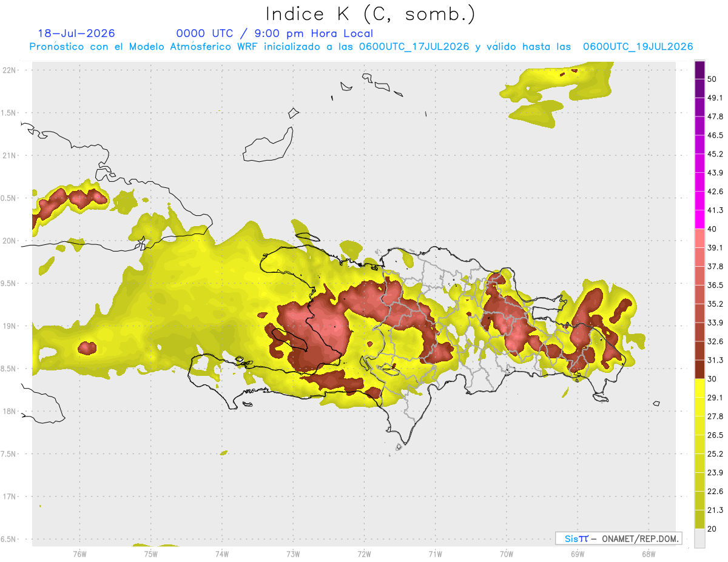Pick the magenta swatch between 40 and 41.3
The width and height of the screenshot is (728, 562).
pyautogui.click(x=699, y=219)
